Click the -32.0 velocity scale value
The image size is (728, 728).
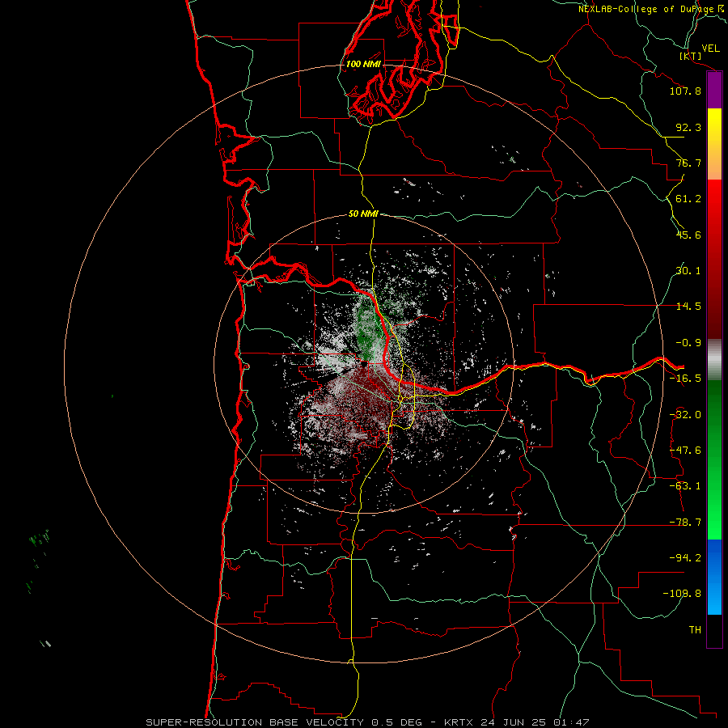685,415
